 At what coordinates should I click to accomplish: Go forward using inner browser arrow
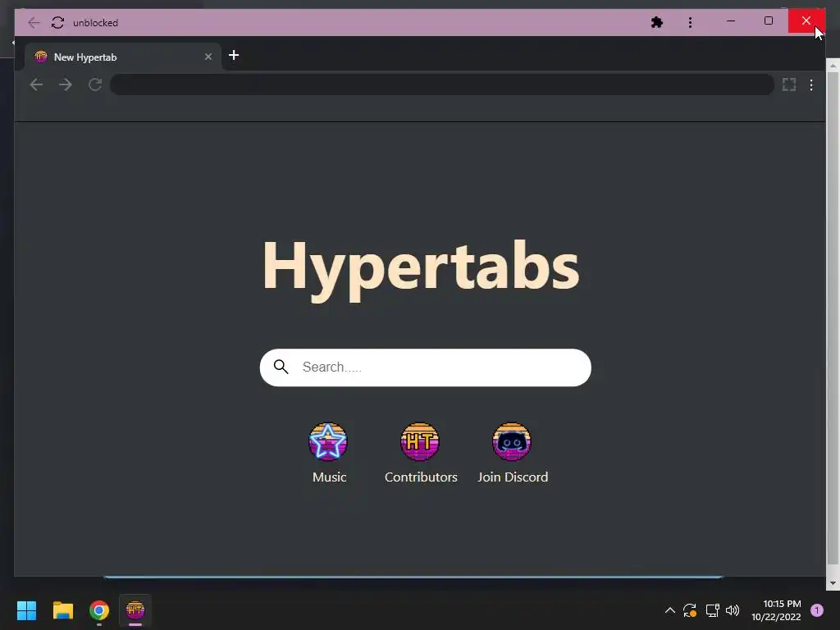(66, 84)
